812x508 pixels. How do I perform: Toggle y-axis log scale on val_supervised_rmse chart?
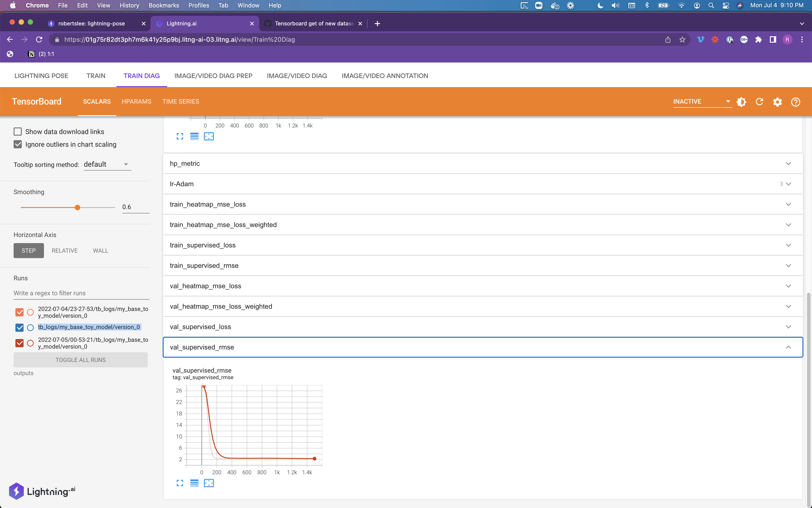pyautogui.click(x=194, y=483)
